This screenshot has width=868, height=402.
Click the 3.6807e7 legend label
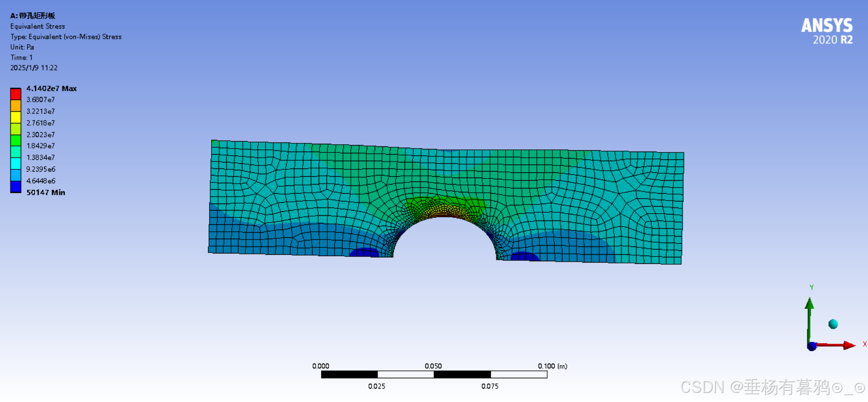pos(40,100)
